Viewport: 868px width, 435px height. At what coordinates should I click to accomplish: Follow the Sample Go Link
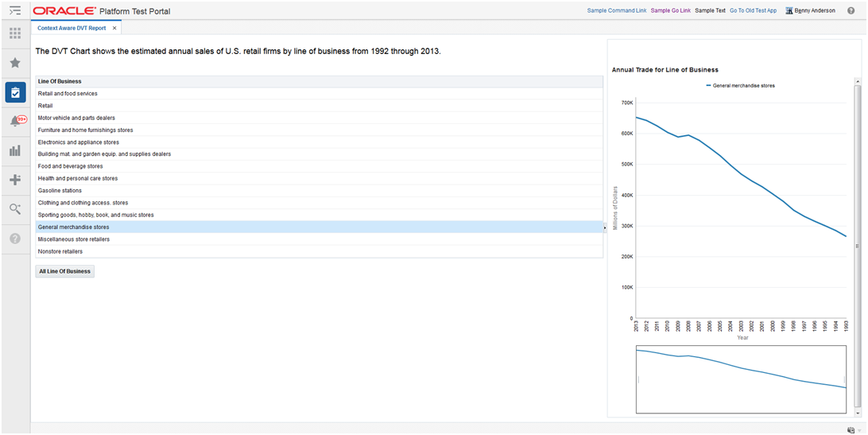tap(670, 10)
